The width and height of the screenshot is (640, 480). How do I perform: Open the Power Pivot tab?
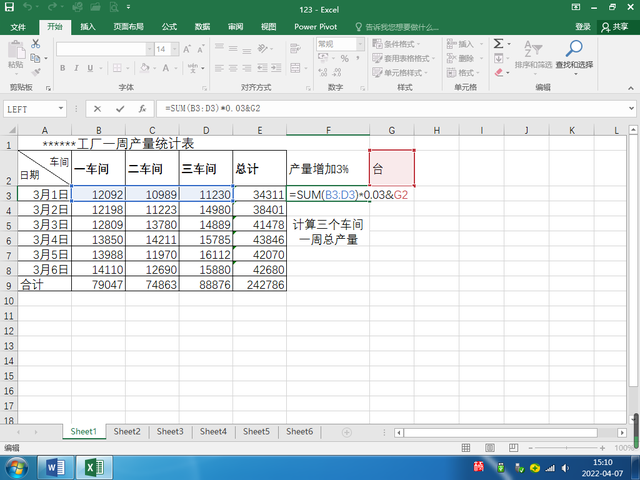(x=316, y=27)
